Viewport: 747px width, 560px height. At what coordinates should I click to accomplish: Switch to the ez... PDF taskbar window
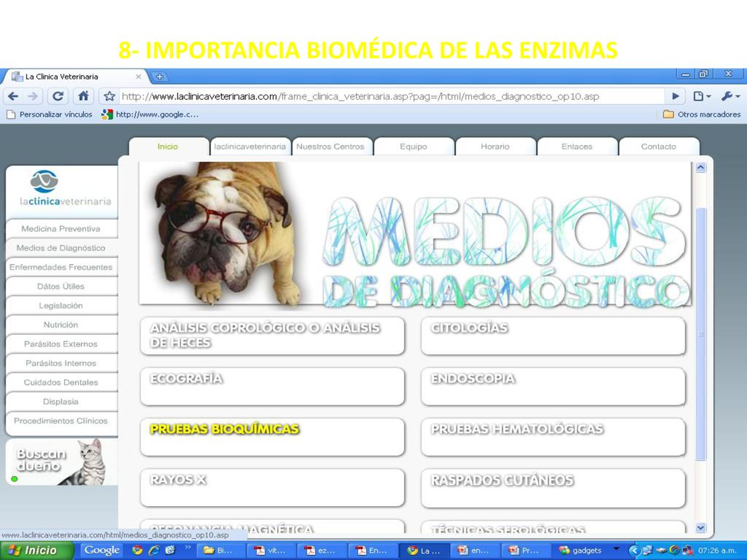pos(322,551)
